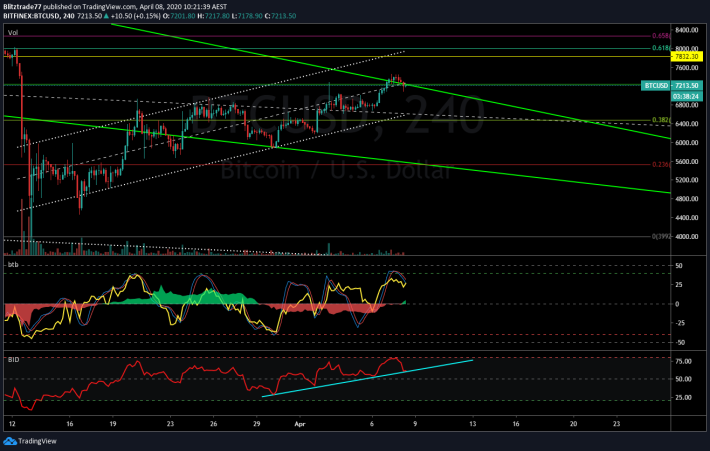Click the Blitztrade77 author name

(22, 7)
